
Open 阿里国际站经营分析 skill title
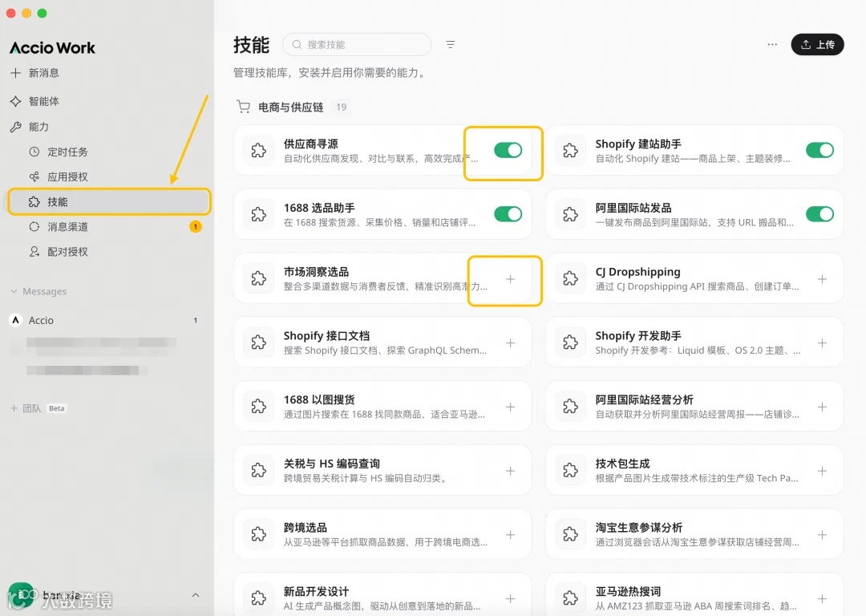point(645,399)
